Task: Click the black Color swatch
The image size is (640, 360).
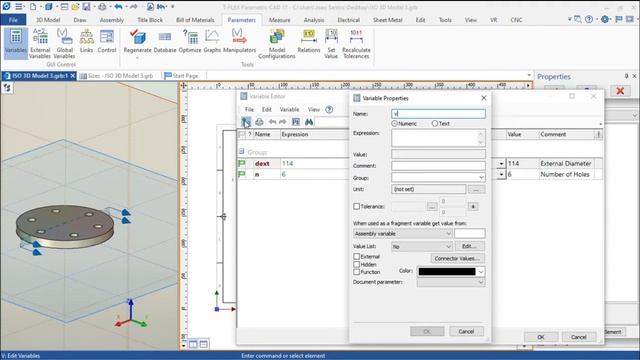Action: 447,271
